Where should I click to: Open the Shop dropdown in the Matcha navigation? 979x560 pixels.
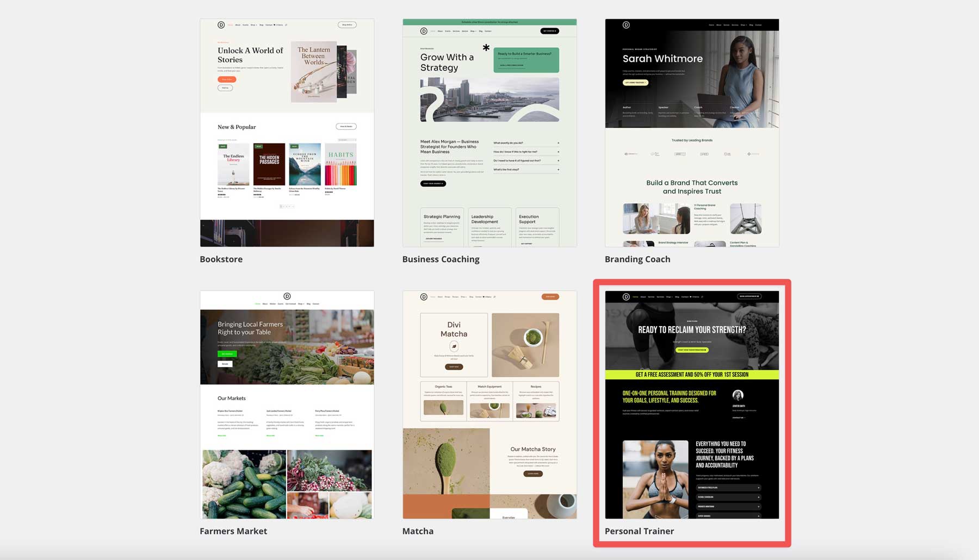point(464,297)
